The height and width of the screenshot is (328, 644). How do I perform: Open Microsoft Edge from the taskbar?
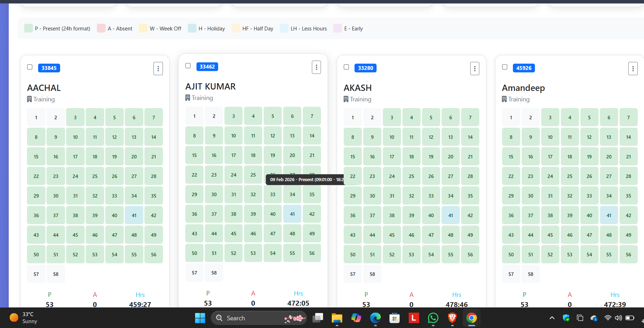(x=375, y=318)
